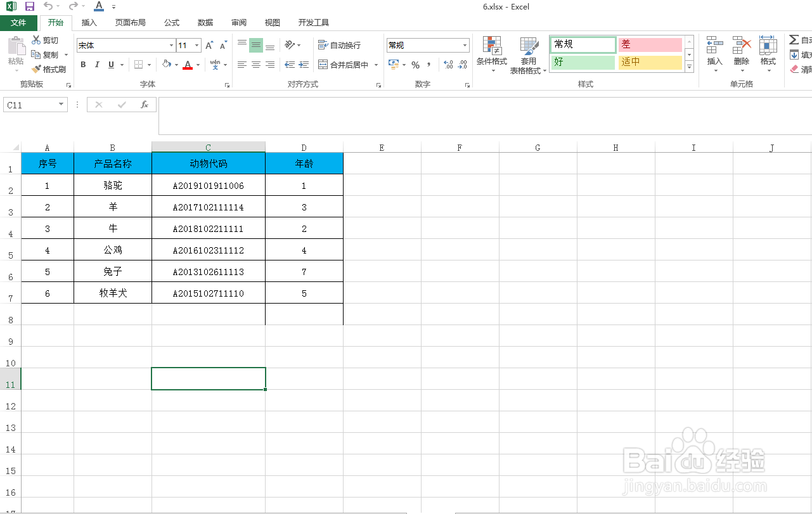Open the font color dropdown arrow

click(198, 65)
